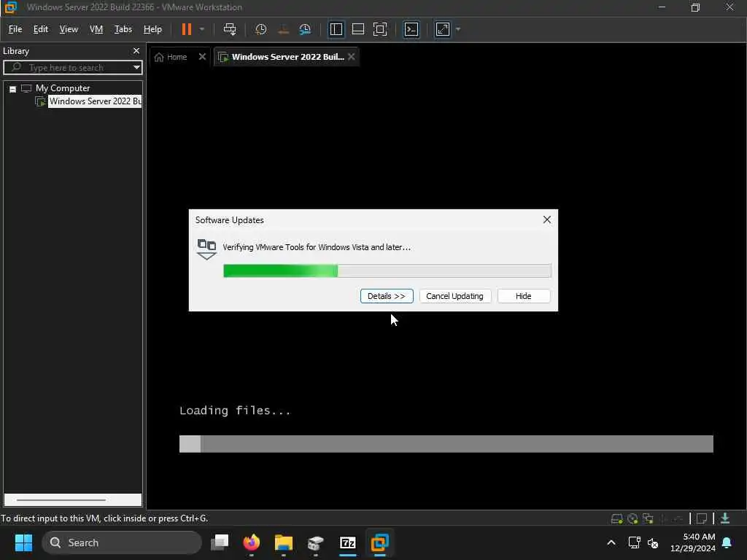Toggle the library sidebar view icon
Screen dimensions: 747x560
[x=336, y=29]
